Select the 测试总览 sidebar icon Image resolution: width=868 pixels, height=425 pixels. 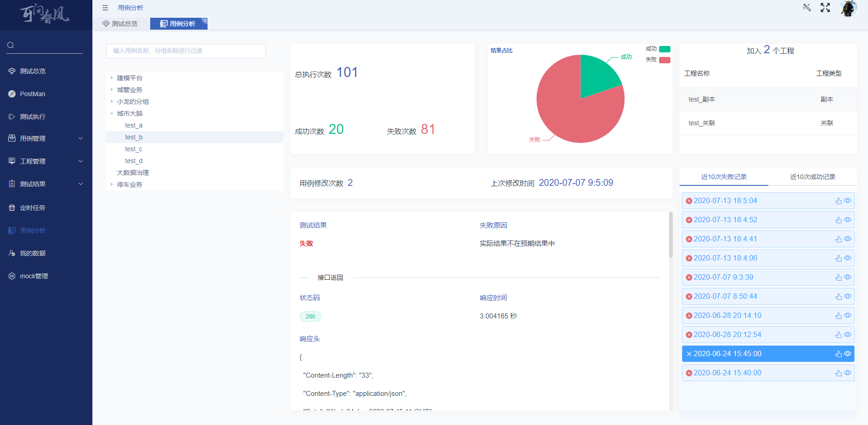pyautogui.click(x=32, y=71)
